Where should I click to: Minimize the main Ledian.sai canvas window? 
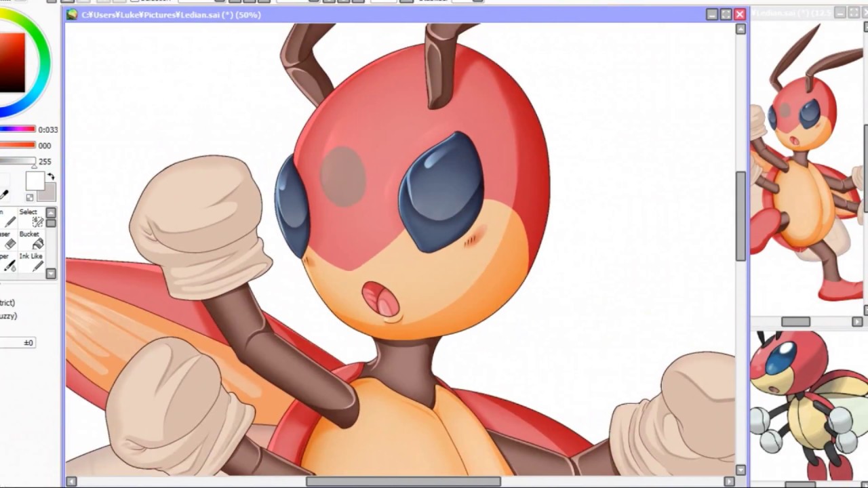(x=711, y=14)
